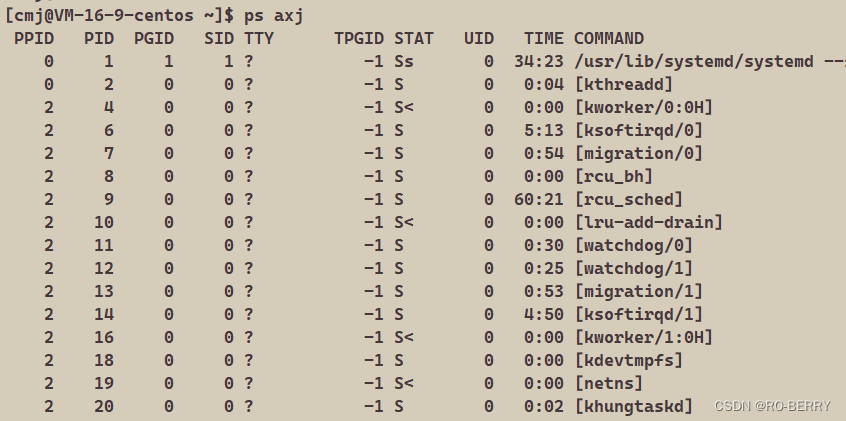Viewport: 846px width, 421px height.
Task: Click the [kthreadd] process name
Action: [623, 84]
